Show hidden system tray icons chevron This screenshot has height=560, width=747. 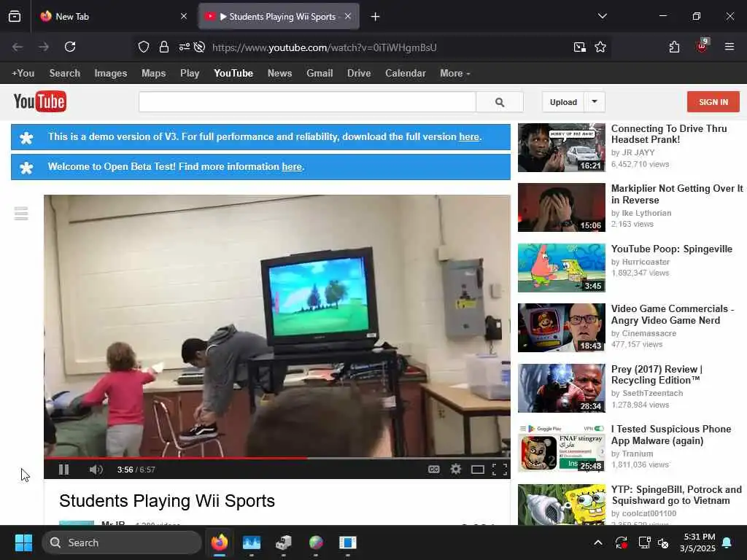point(598,542)
